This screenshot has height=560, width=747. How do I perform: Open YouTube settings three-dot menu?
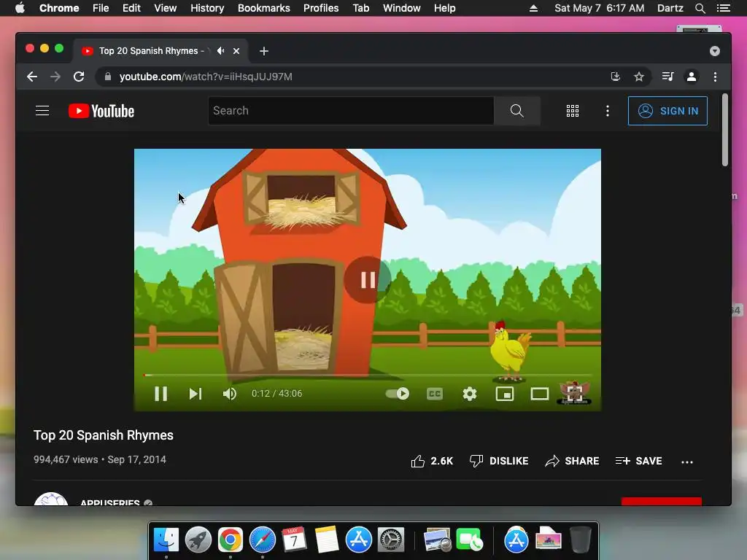[x=608, y=111]
